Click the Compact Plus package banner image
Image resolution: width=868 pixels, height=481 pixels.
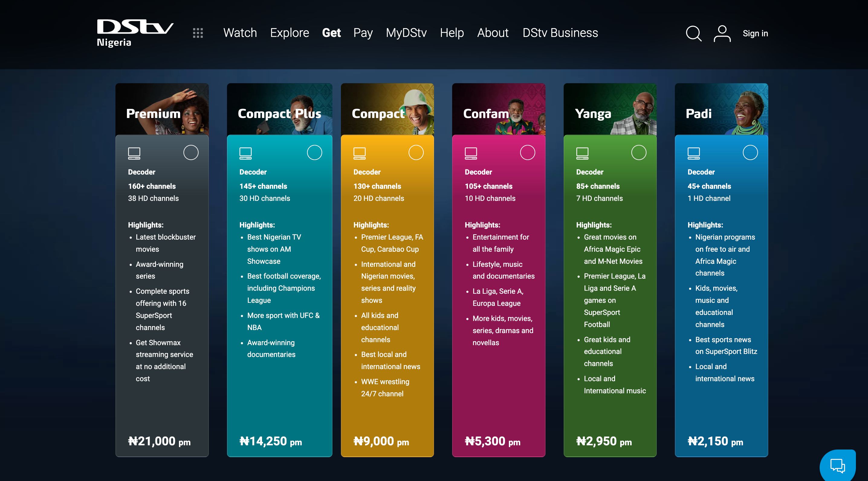pos(279,109)
